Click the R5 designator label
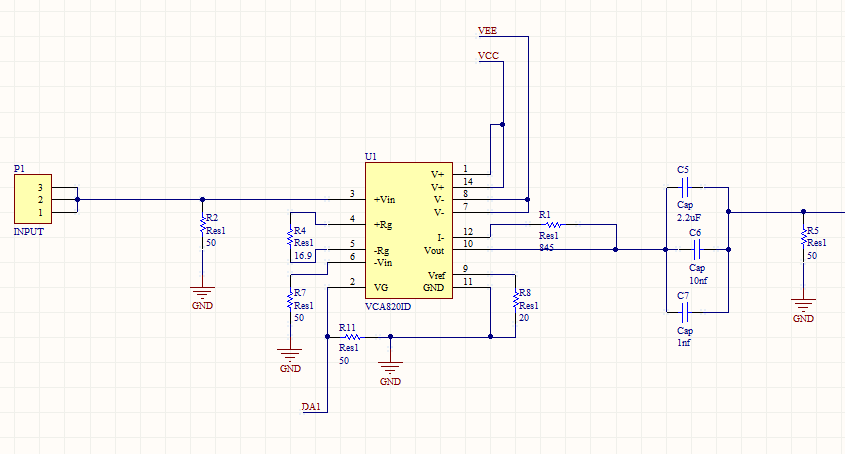The width and height of the screenshot is (845, 454). pyautogui.click(x=813, y=230)
